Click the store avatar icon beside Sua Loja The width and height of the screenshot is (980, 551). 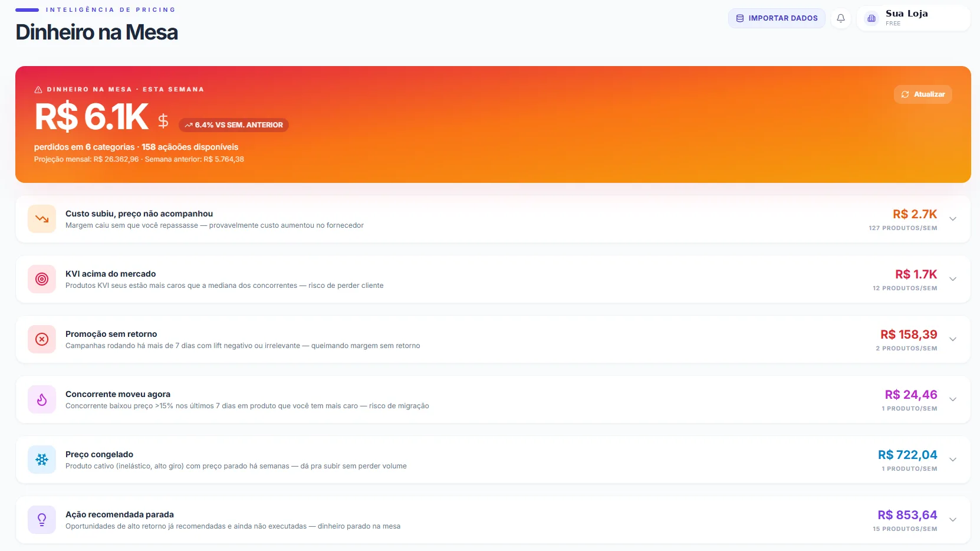click(872, 18)
